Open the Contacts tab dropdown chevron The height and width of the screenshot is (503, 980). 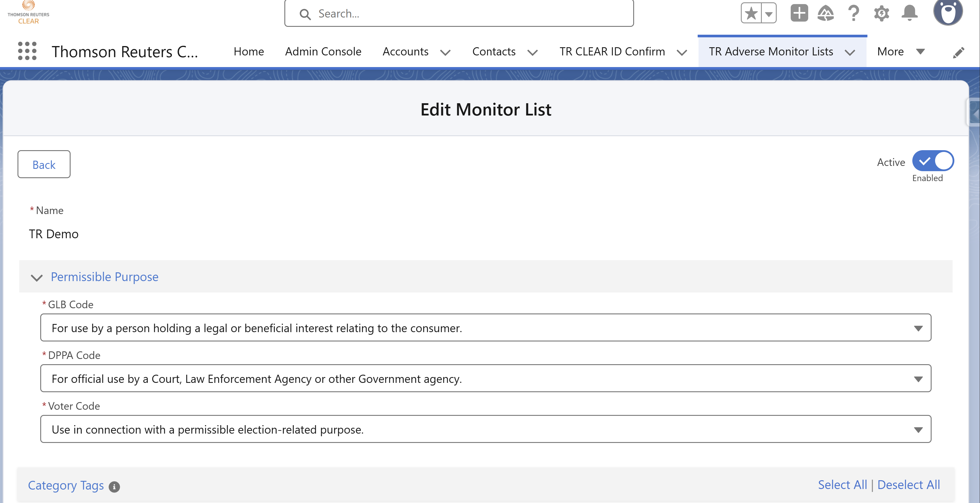coord(532,52)
